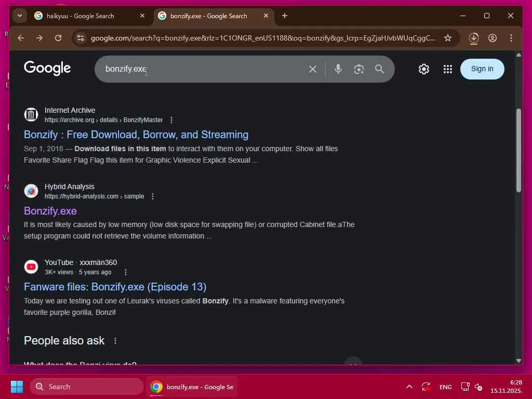This screenshot has height=399, width=532.
Task: Click the Internet Archive site favicon
Action: (31, 115)
